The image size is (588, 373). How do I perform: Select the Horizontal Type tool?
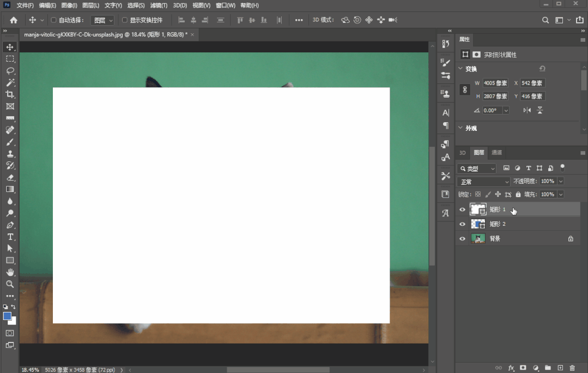point(10,237)
